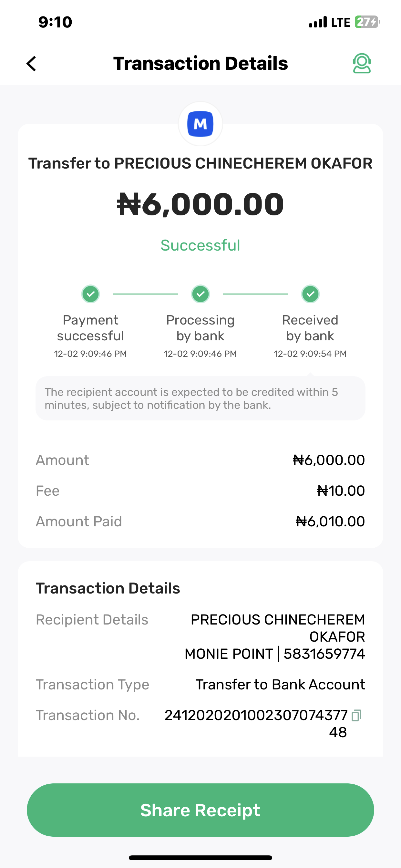Copy the transaction number

(x=356, y=715)
